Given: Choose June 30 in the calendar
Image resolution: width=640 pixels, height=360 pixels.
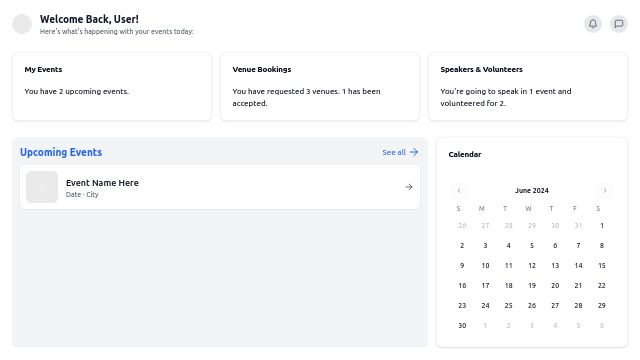Looking at the screenshot, I should [462, 325].
